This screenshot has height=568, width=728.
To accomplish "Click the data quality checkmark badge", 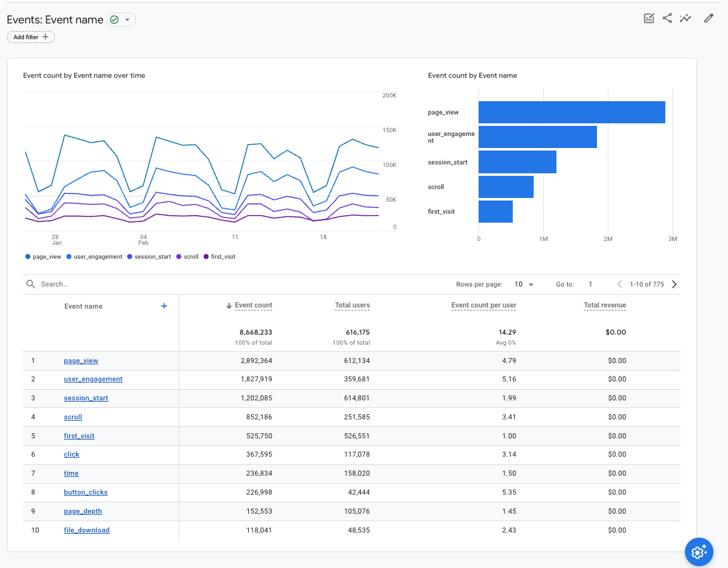I will click(114, 20).
